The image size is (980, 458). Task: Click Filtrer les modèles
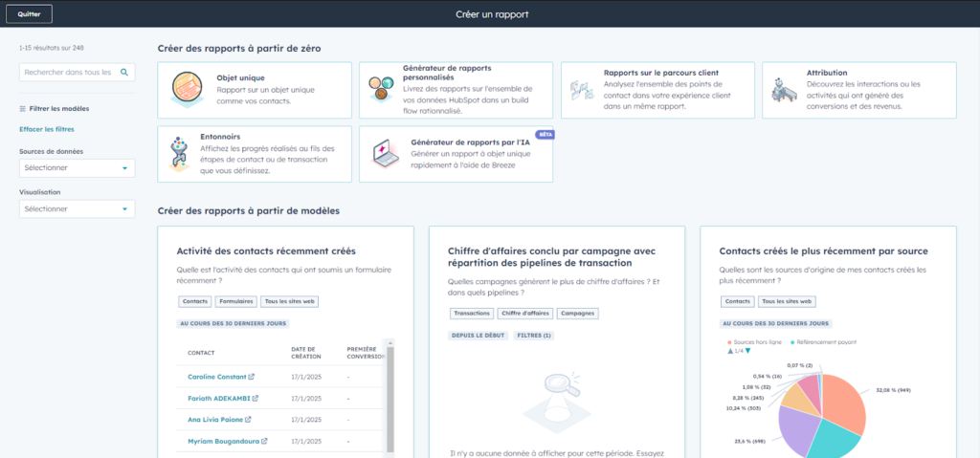click(x=58, y=109)
